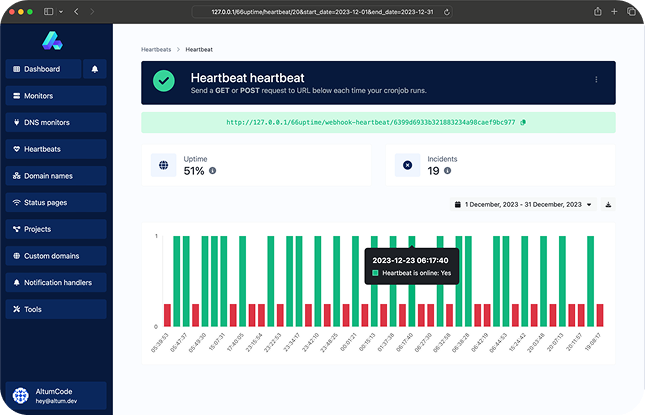The height and width of the screenshot is (415, 645).
Task: Click the webhook URL text
Action: (x=371, y=123)
